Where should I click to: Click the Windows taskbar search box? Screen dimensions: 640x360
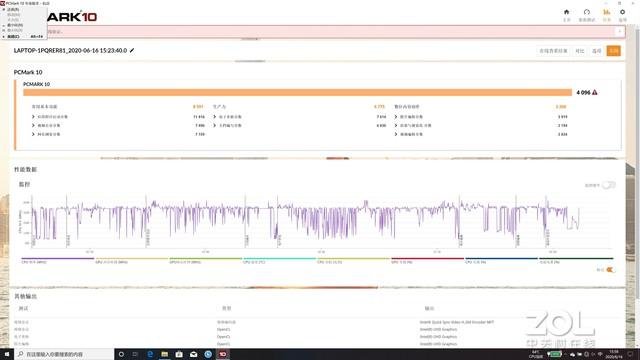pos(65,354)
